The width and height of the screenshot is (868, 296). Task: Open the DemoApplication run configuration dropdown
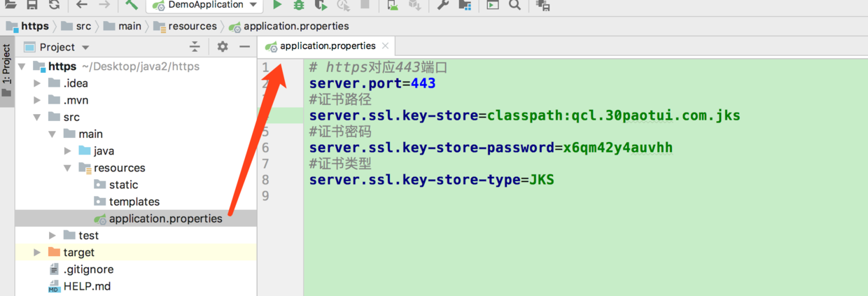204,5
